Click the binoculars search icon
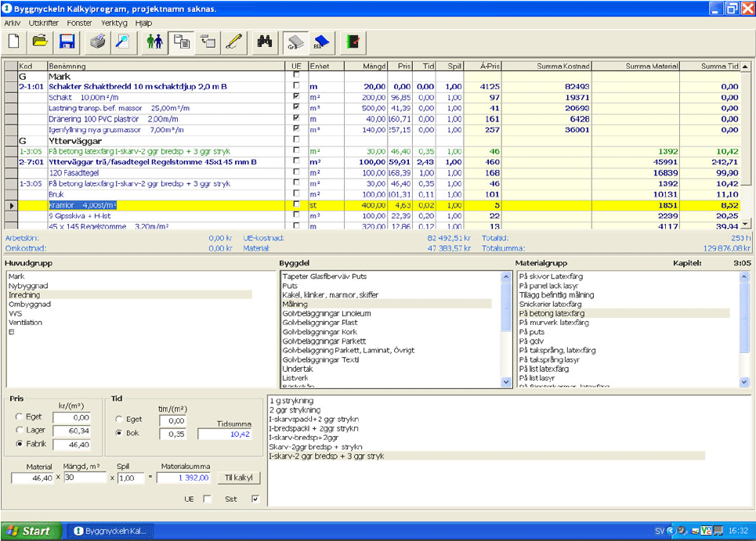 (264, 41)
